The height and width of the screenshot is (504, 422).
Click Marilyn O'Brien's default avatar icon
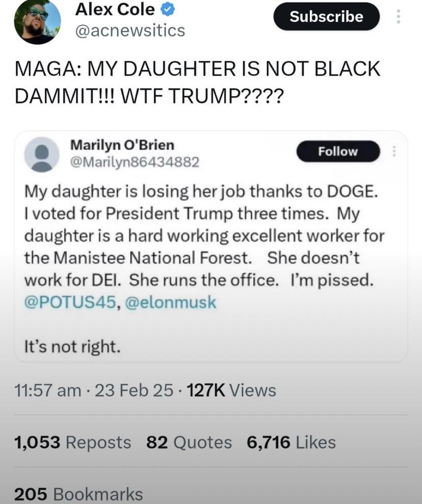[x=41, y=154]
